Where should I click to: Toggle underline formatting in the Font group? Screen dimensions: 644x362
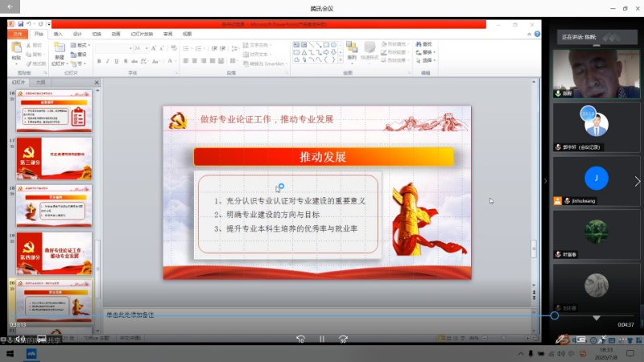point(118,61)
